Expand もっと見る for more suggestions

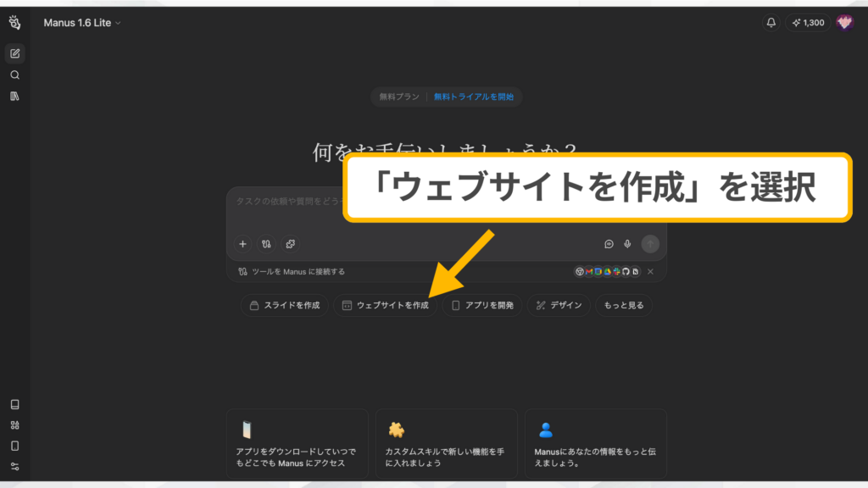click(625, 305)
